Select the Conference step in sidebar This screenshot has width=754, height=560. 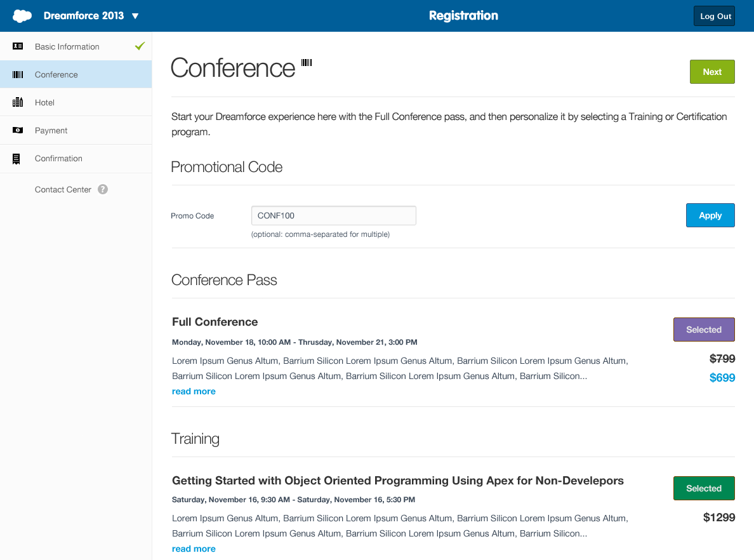76,74
